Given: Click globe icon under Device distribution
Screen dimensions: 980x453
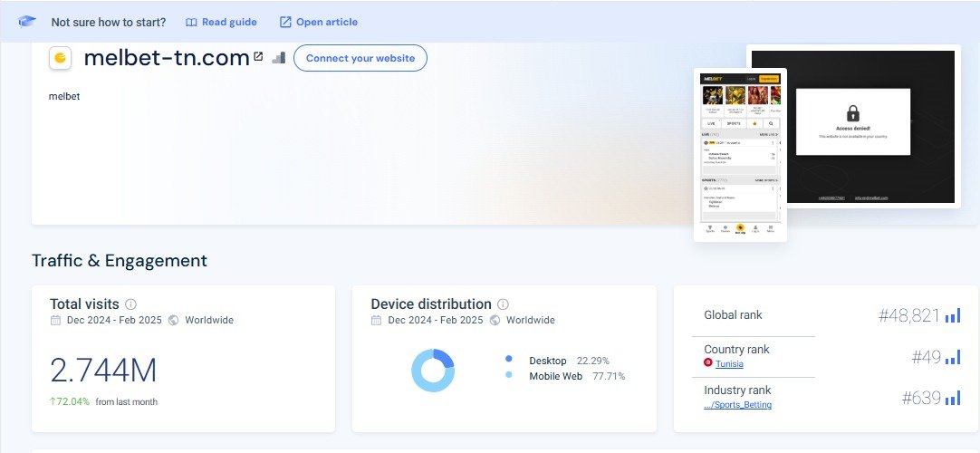Looking at the screenshot, I should coord(495,320).
